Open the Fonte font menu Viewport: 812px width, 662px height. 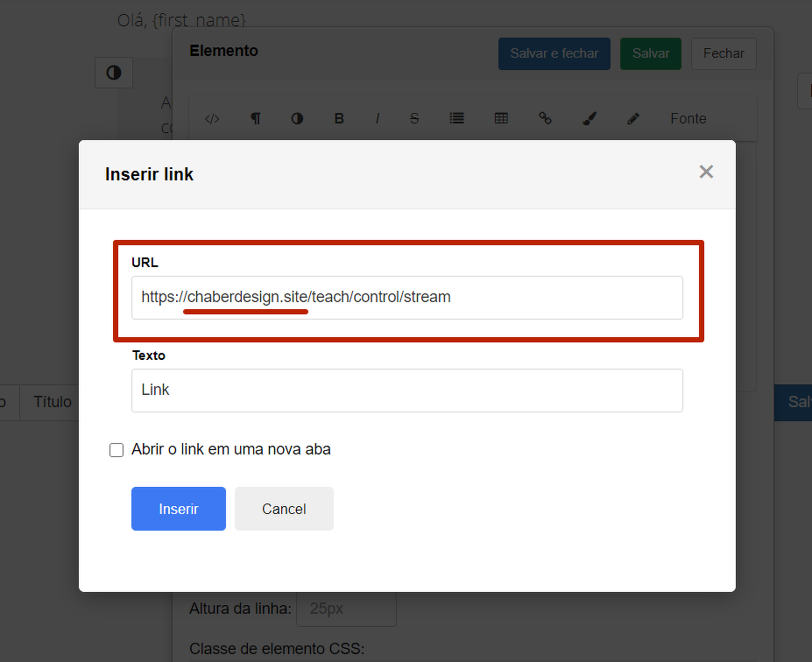click(688, 119)
